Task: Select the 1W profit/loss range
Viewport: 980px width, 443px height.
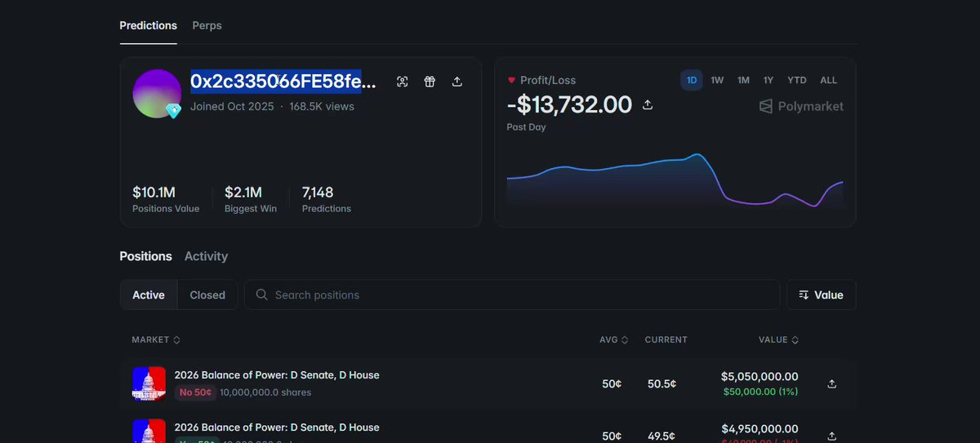Action: point(717,80)
